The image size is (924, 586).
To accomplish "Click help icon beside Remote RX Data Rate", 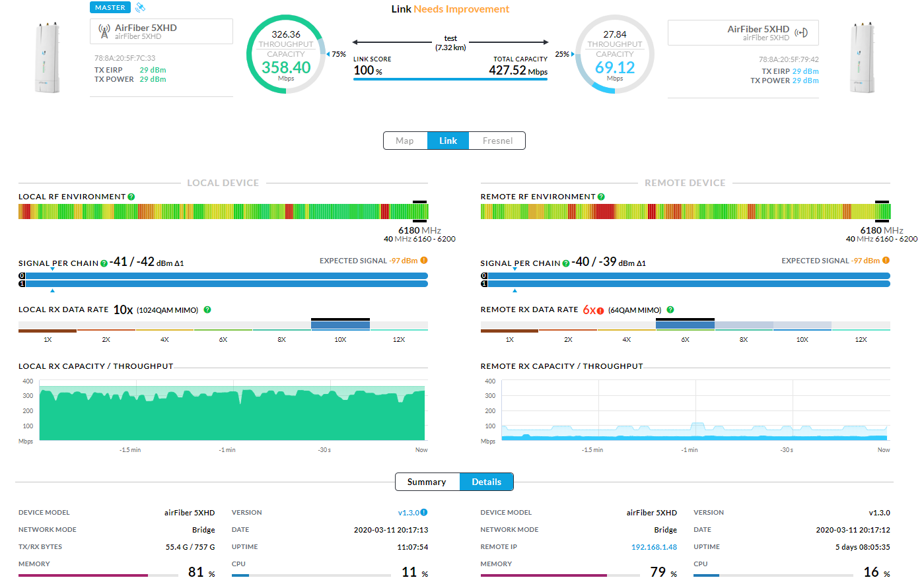I will coord(670,309).
